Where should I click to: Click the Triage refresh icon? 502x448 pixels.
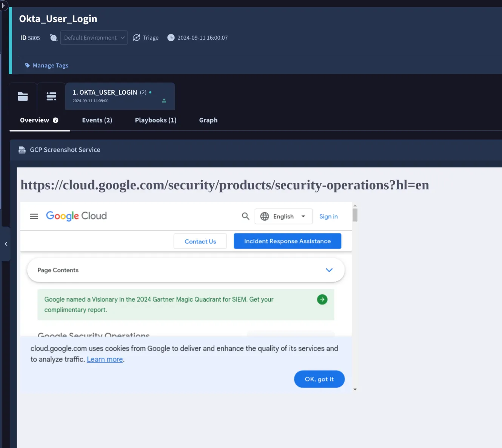coord(136,37)
